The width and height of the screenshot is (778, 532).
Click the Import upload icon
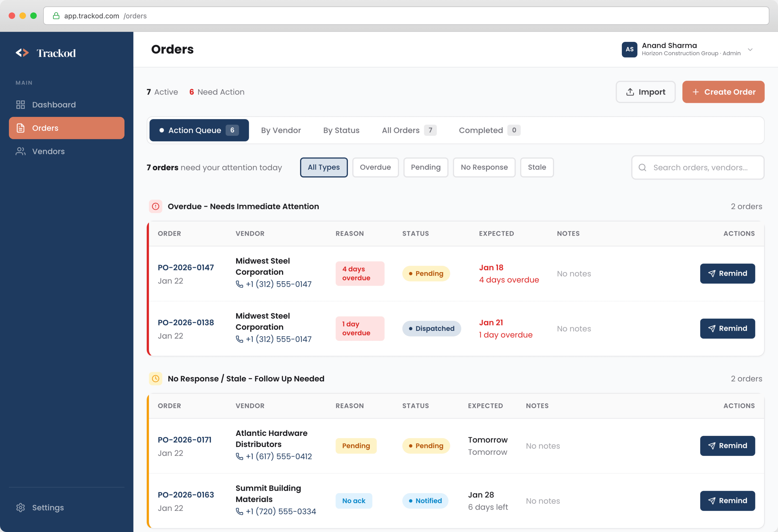tap(630, 92)
